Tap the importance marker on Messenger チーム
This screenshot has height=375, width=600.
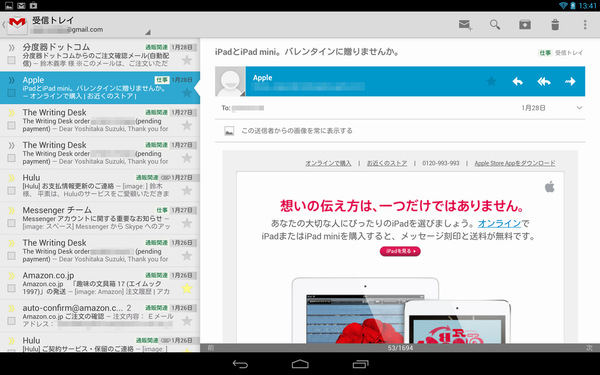pos(11,210)
